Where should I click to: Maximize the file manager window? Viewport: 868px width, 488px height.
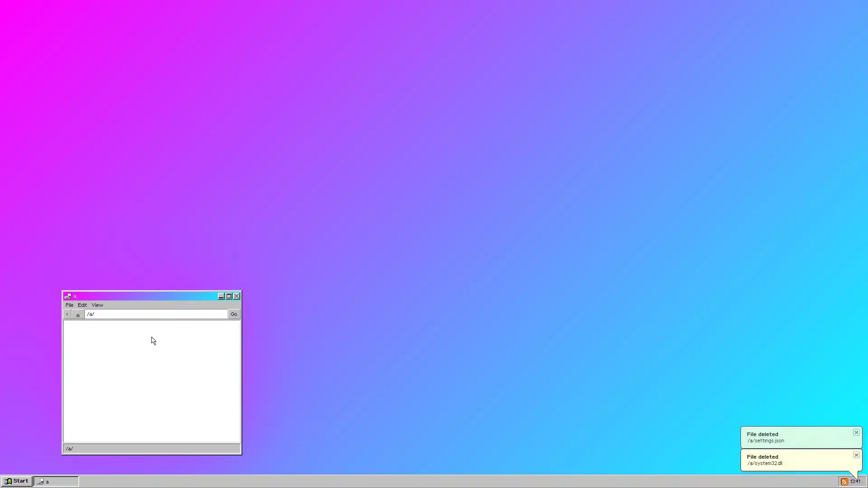(x=229, y=296)
